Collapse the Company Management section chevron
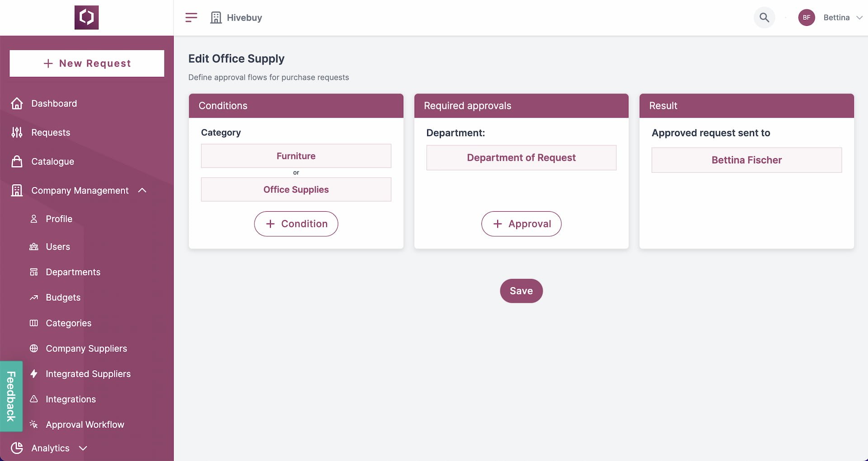868x461 pixels. (x=142, y=190)
